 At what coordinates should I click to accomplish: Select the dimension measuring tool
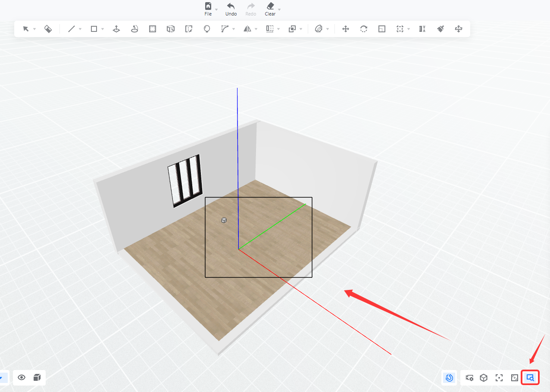(x=422, y=29)
